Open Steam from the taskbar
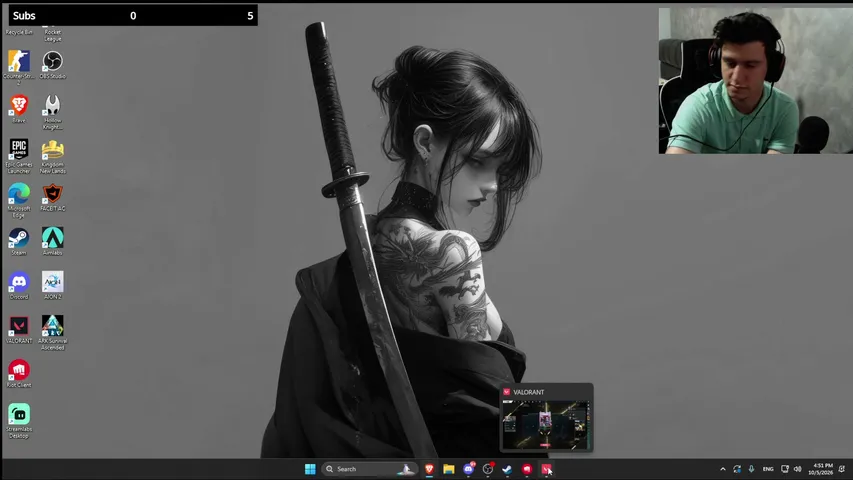The height and width of the screenshot is (480, 853). tap(507, 469)
